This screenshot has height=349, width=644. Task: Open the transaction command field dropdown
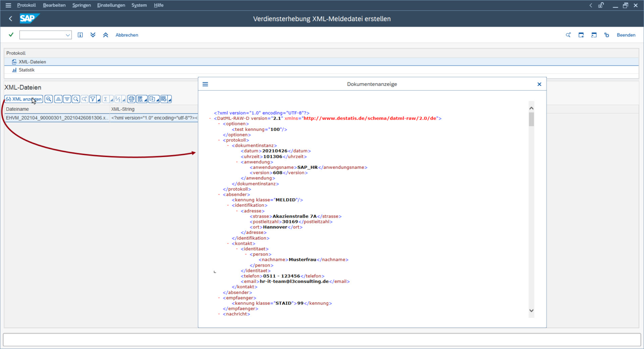coord(68,35)
